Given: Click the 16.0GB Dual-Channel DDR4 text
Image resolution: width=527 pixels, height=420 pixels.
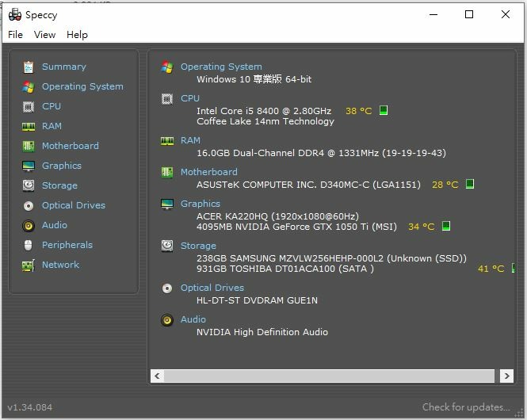Looking at the screenshot, I should pos(321,153).
